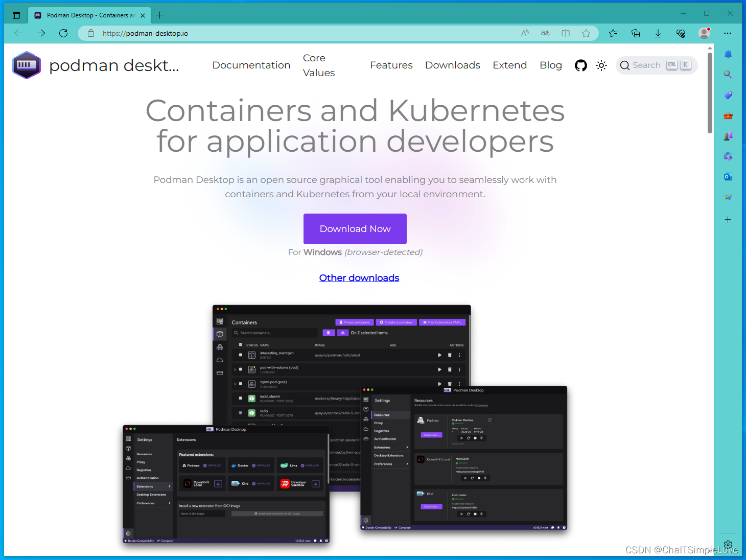The height and width of the screenshot is (560, 746).
Task: Toggle light/dark theme sun icon
Action: pos(601,65)
